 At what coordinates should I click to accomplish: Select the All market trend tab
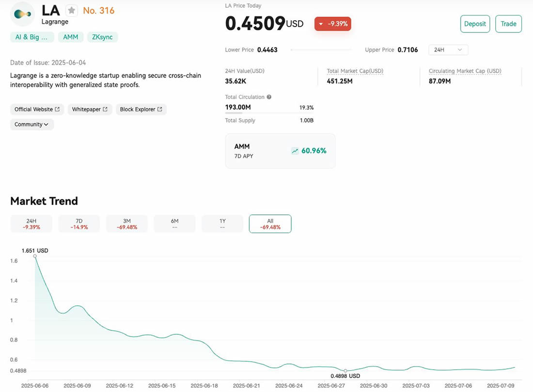270,224
